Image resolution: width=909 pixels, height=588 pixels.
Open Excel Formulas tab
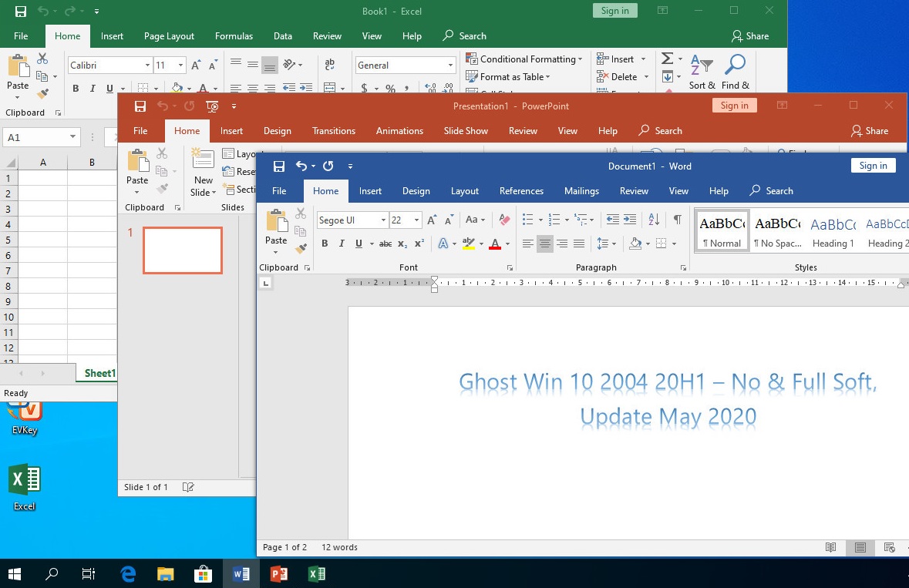234,36
